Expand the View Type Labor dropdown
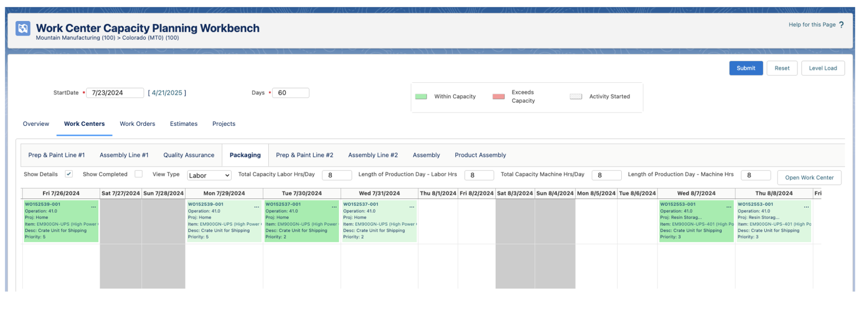The image size is (868, 309). tap(209, 175)
